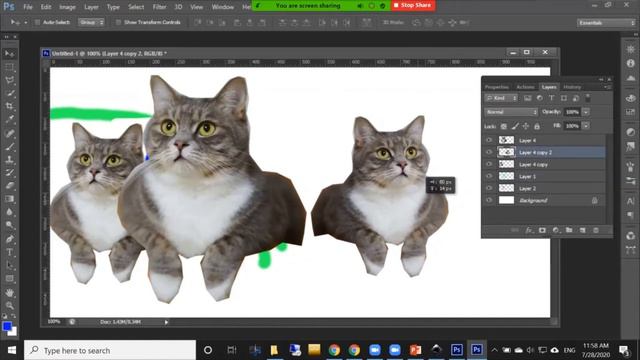
Task: Expand document status bar arrow
Action: [166, 322]
